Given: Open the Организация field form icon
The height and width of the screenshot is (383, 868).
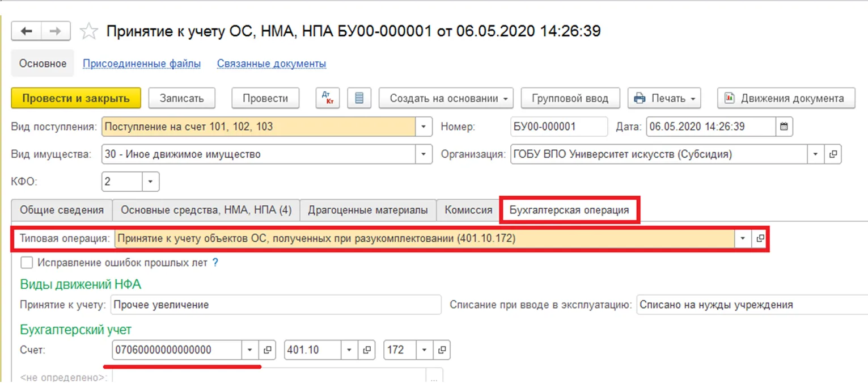Looking at the screenshot, I should (x=832, y=154).
